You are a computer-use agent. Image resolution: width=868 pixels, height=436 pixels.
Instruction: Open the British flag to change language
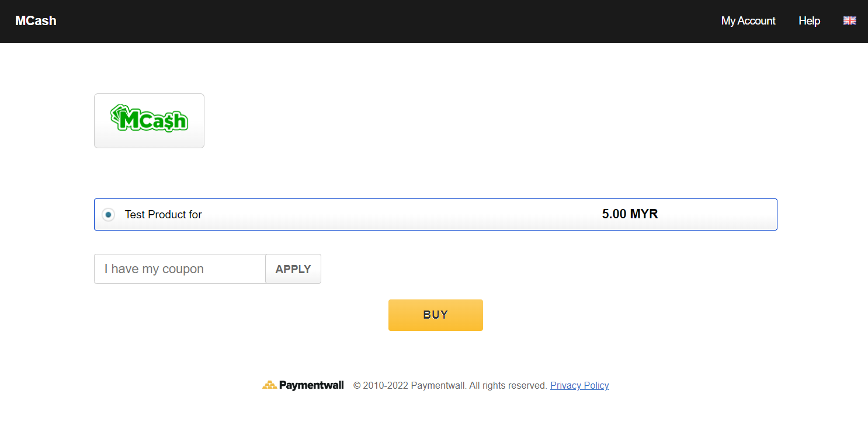click(x=849, y=20)
